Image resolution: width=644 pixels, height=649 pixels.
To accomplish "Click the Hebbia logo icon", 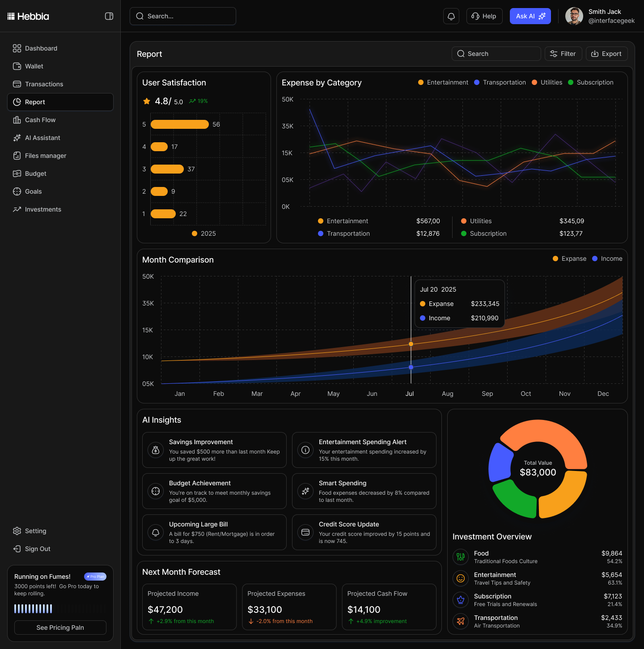I will point(11,17).
